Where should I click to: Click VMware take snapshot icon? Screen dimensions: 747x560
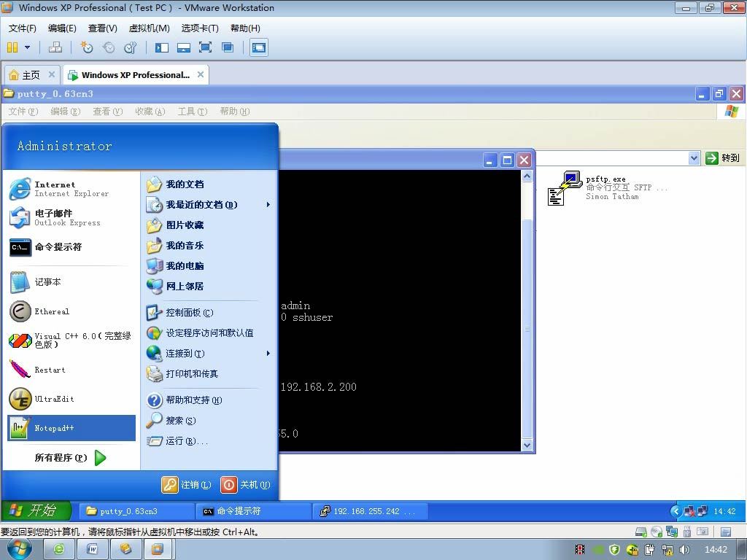pos(87,47)
